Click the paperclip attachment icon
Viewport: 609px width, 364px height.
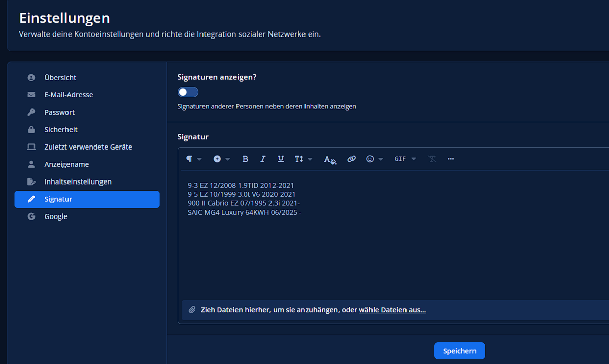click(x=192, y=310)
